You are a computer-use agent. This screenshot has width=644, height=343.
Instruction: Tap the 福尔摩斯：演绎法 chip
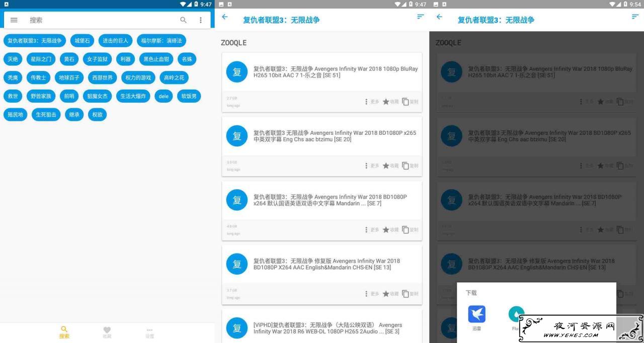pos(162,41)
